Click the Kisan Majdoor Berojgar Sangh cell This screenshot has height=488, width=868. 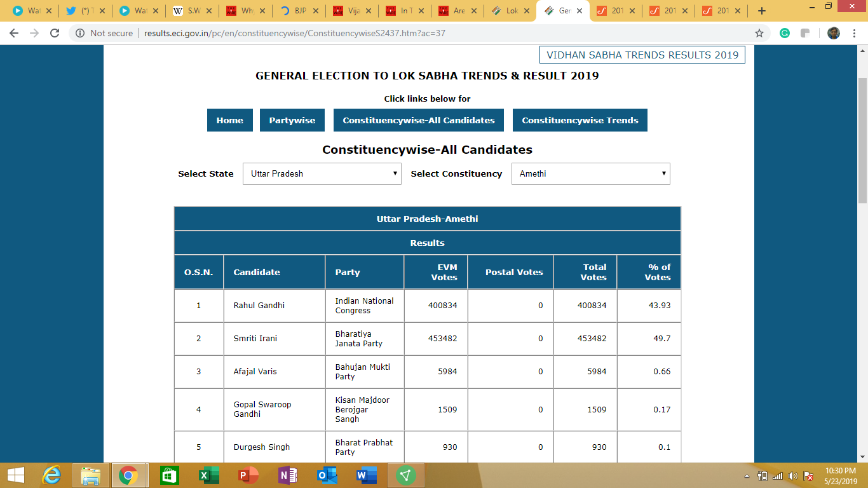pos(365,409)
